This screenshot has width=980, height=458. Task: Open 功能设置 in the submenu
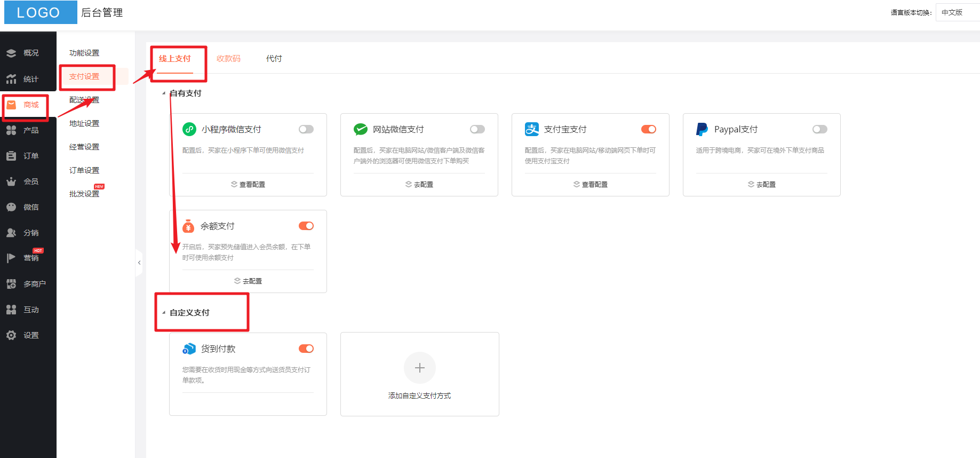(84, 53)
